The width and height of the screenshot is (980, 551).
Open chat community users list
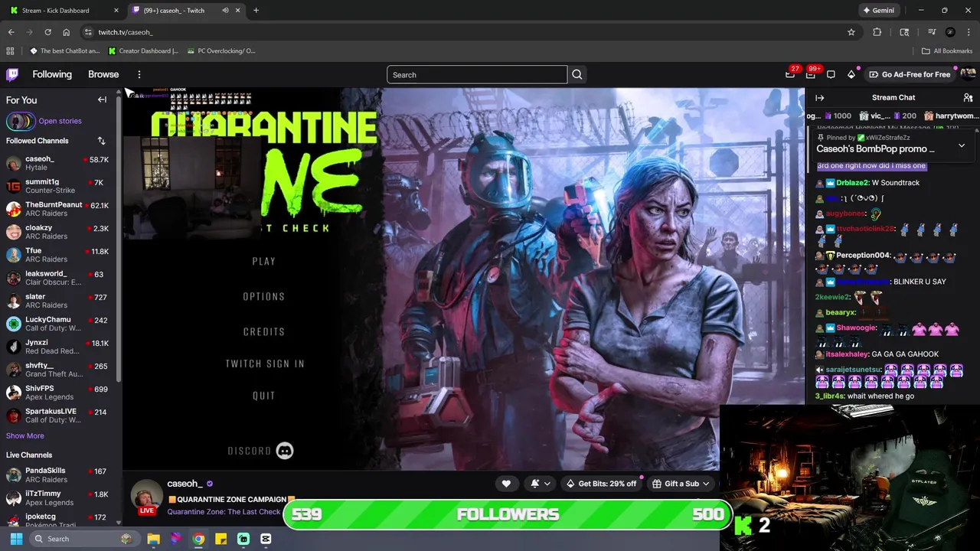pos(968,98)
